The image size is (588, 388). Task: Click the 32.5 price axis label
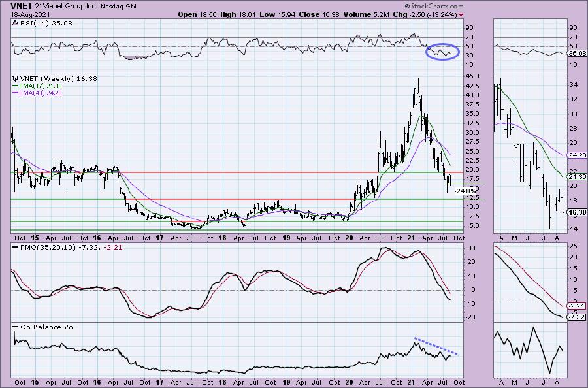[x=472, y=123]
